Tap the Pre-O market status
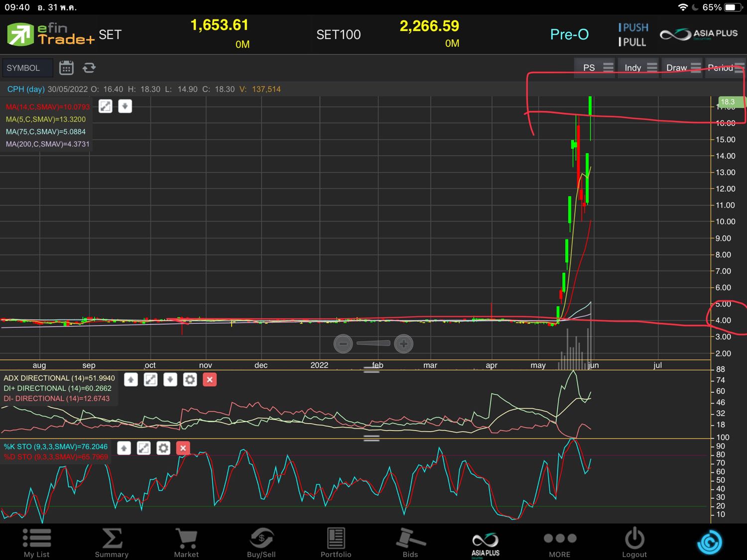This screenshot has width=747, height=560. coord(569,34)
